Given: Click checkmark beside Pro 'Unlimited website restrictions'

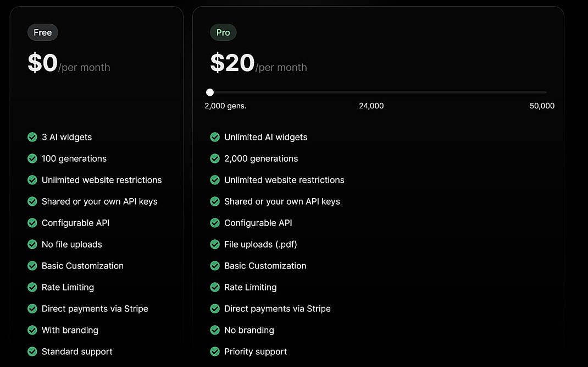Looking at the screenshot, I should 215,180.
